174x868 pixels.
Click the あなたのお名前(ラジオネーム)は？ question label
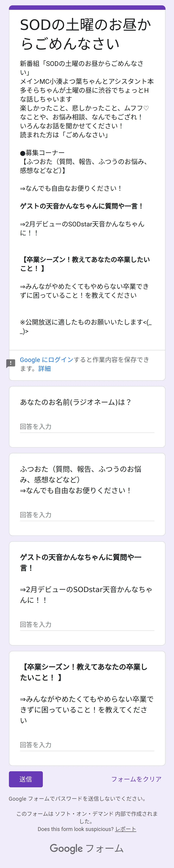click(76, 402)
